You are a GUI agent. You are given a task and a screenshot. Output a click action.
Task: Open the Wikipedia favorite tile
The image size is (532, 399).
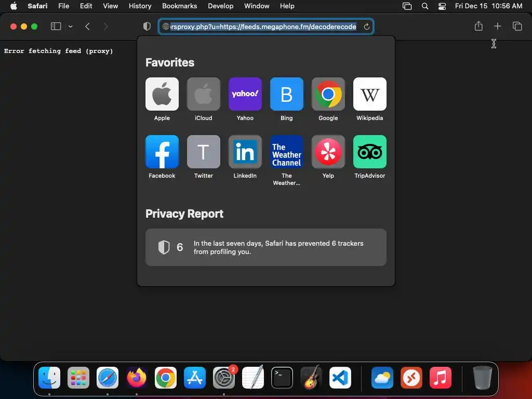click(370, 94)
